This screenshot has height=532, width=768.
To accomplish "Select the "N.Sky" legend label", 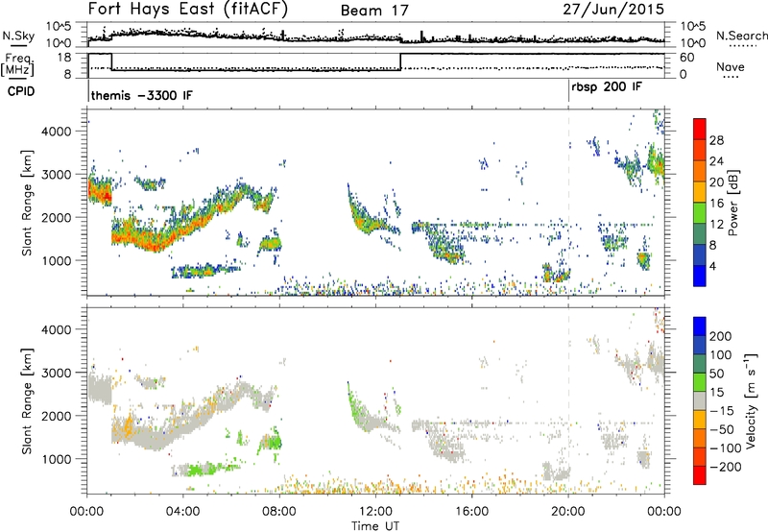I will point(18,36).
